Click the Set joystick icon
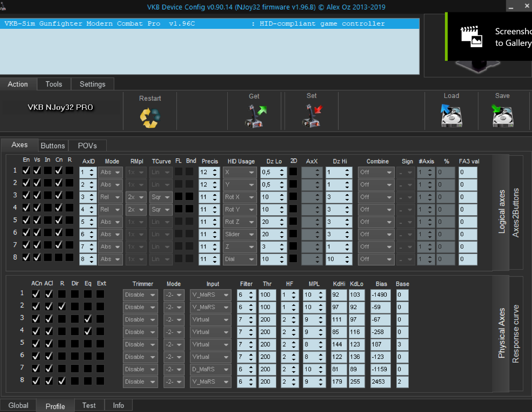 [312, 116]
